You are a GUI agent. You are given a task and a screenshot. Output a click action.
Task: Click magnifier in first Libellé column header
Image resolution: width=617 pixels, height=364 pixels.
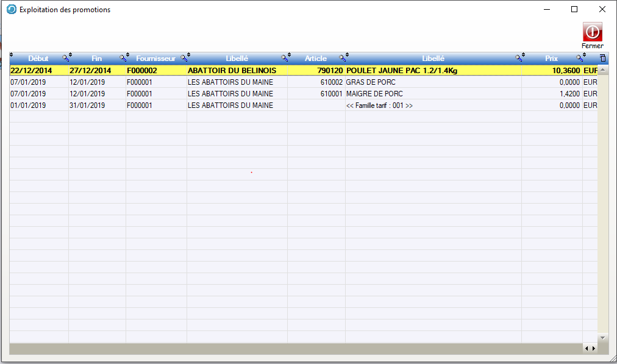pos(284,59)
